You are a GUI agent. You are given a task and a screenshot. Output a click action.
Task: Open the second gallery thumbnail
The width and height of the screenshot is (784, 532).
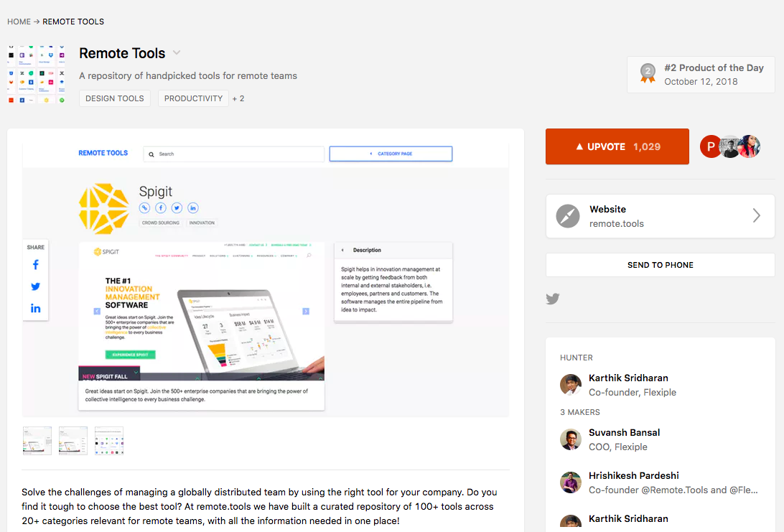point(73,440)
